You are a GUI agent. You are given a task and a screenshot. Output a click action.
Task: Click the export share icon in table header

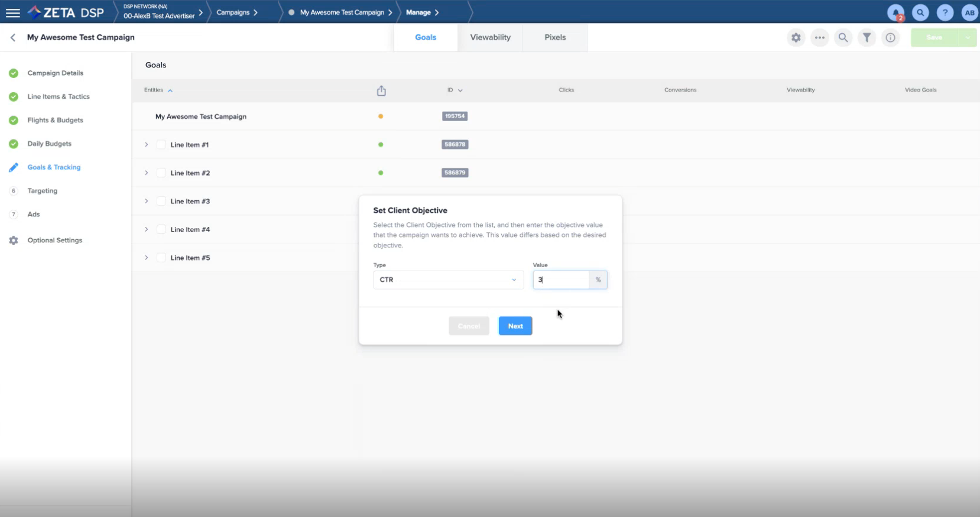[381, 90]
